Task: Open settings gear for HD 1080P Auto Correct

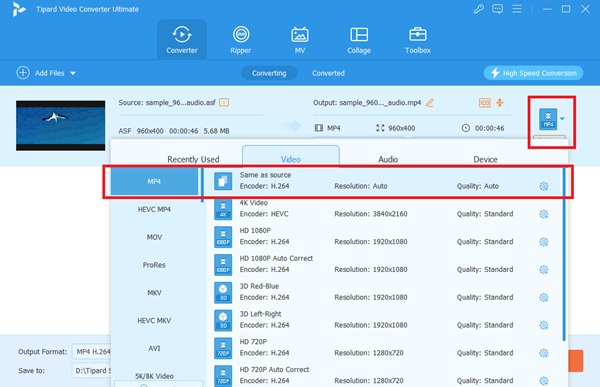Action: pos(543,269)
